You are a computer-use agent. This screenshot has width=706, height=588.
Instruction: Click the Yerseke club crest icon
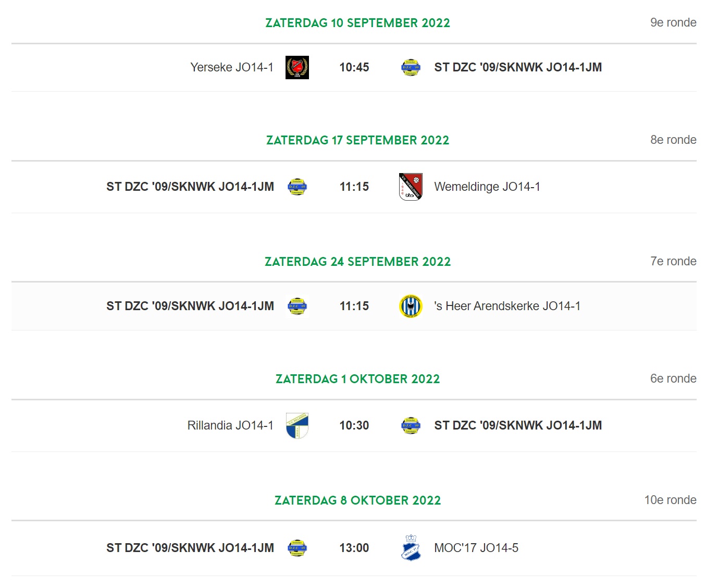point(297,67)
